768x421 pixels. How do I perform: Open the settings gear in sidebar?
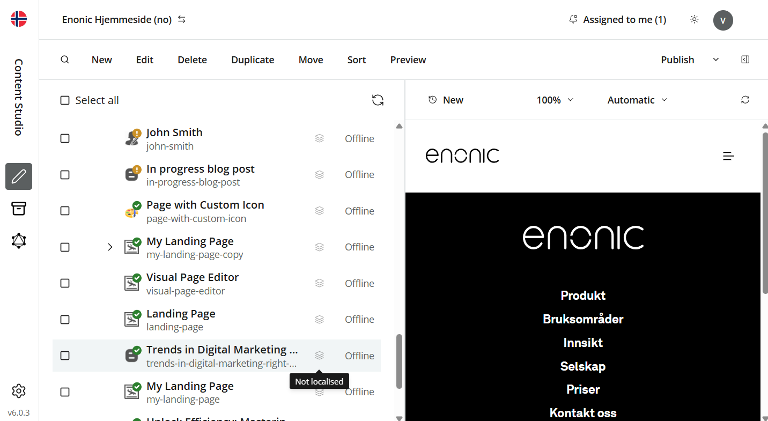coord(19,391)
